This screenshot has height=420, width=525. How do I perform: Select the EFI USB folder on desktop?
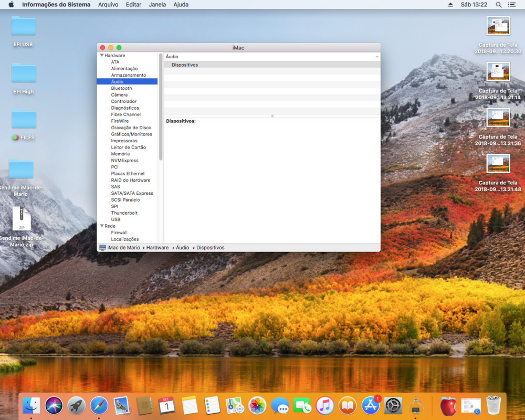(23, 26)
